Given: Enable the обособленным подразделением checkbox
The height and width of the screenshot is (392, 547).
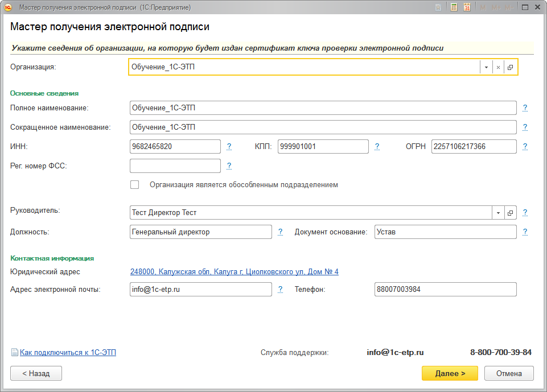Looking at the screenshot, I should pyautogui.click(x=135, y=184).
